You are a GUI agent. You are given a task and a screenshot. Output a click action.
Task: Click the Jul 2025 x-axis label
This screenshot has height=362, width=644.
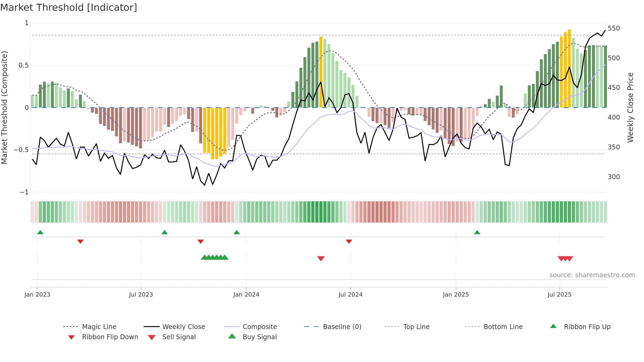pos(559,294)
